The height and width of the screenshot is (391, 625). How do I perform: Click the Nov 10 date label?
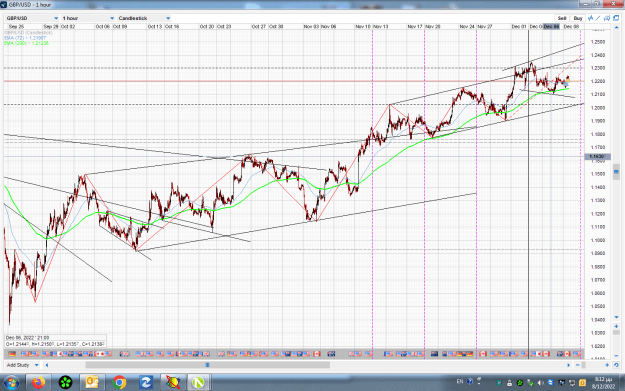pyautogui.click(x=363, y=26)
